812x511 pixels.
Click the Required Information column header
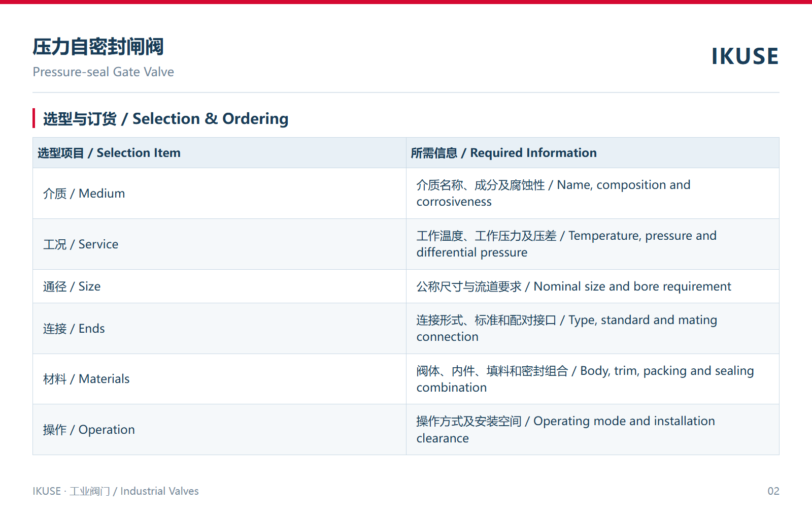(593, 153)
